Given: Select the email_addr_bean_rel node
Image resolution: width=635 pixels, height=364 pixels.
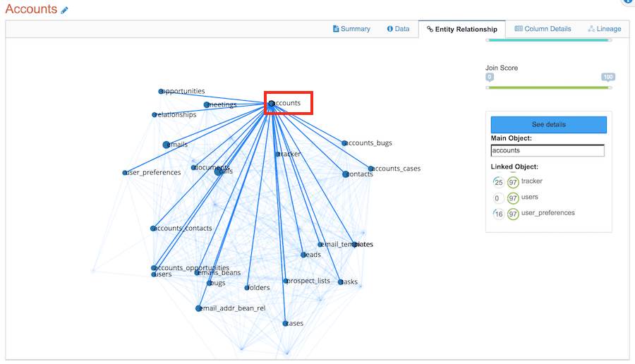Looking at the screenshot, I should pos(198,308).
